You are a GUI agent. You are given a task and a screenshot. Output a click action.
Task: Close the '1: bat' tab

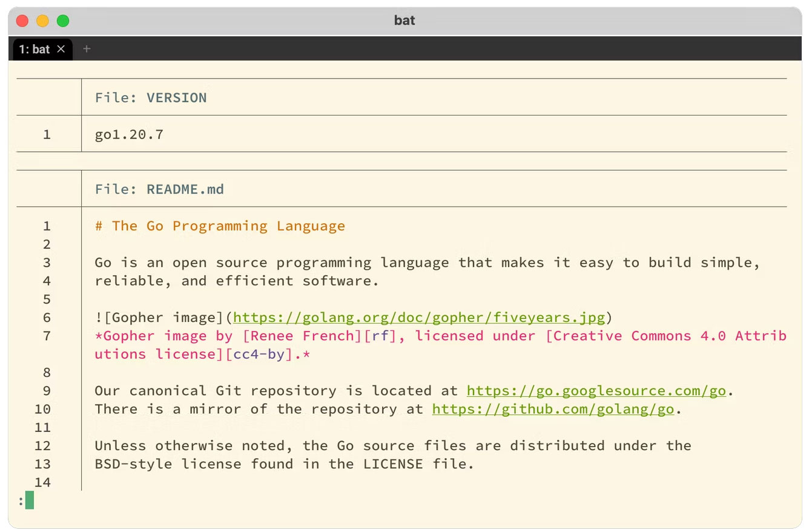61,50
